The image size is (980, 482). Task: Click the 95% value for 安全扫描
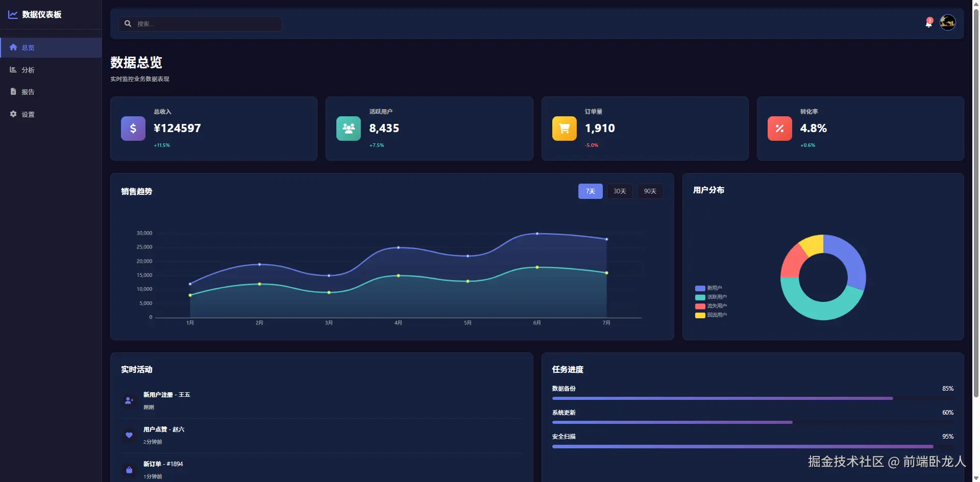click(948, 437)
